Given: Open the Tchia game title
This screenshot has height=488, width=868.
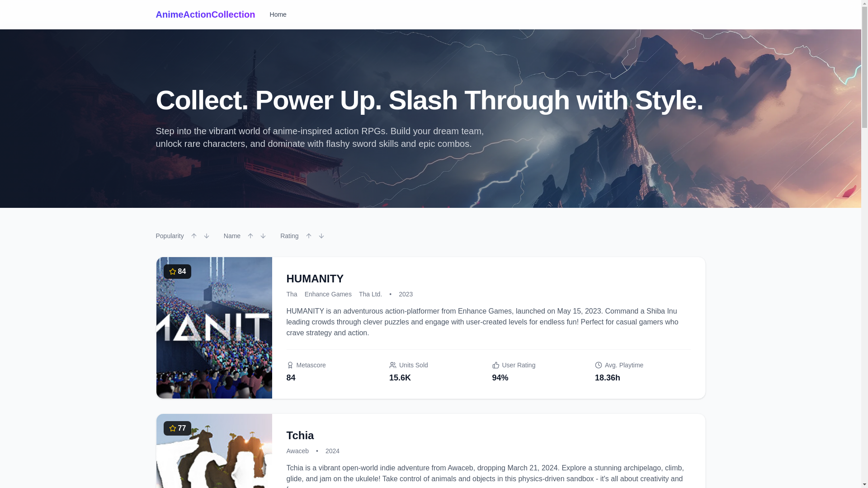Looking at the screenshot, I should coord(300,435).
